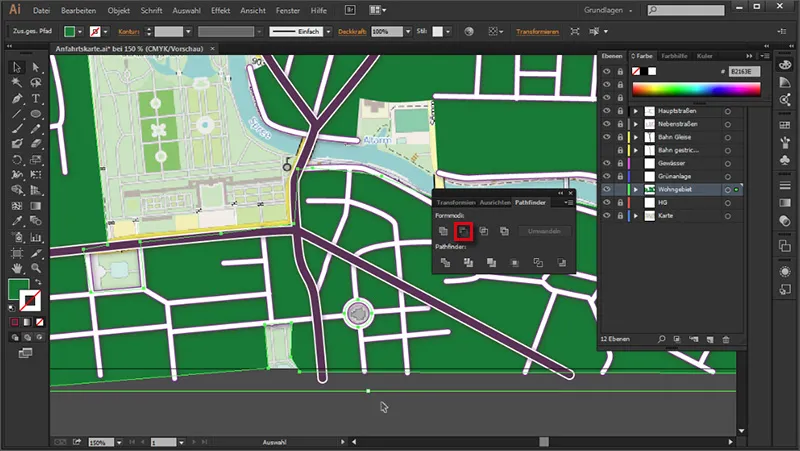This screenshot has width=800, height=451.
Task: Select the Artboard tool
Action: click(17, 253)
